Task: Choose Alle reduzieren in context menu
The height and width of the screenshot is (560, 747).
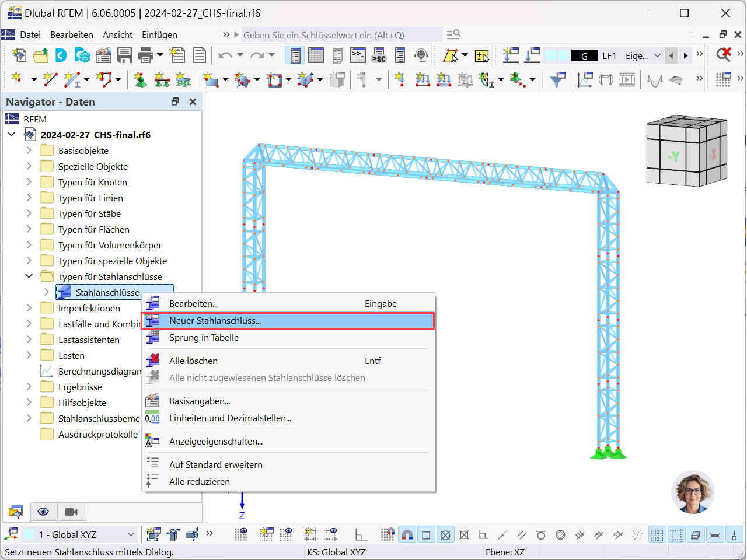Action: pos(288,482)
